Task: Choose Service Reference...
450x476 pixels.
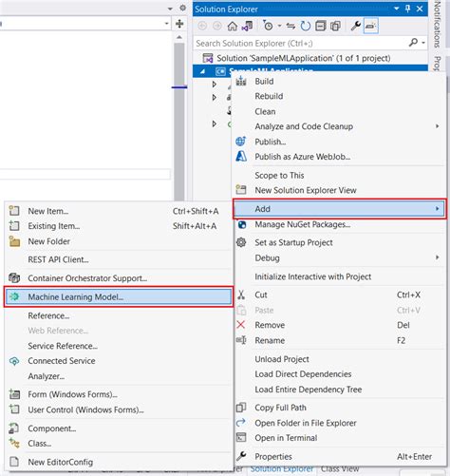Action: click(119, 346)
